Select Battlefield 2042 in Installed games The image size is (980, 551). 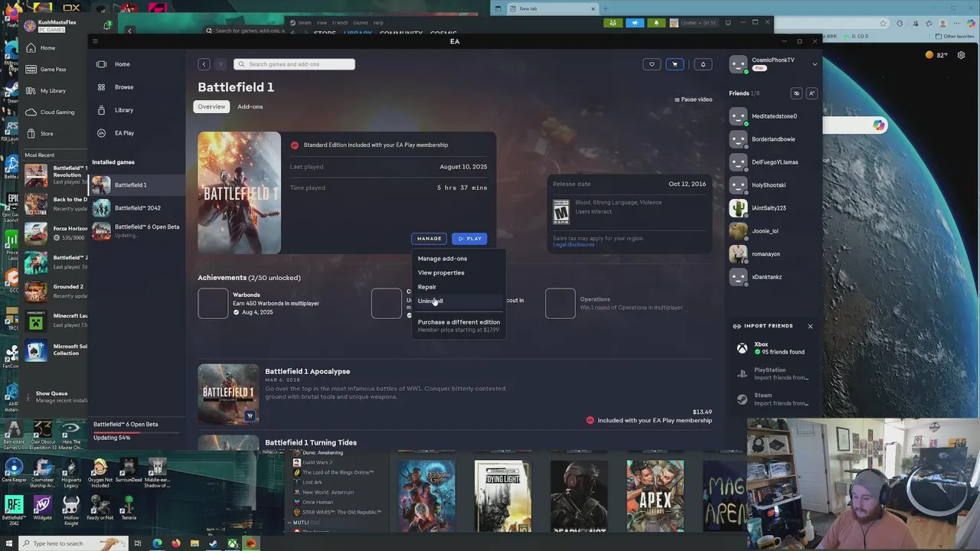pyautogui.click(x=136, y=208)
